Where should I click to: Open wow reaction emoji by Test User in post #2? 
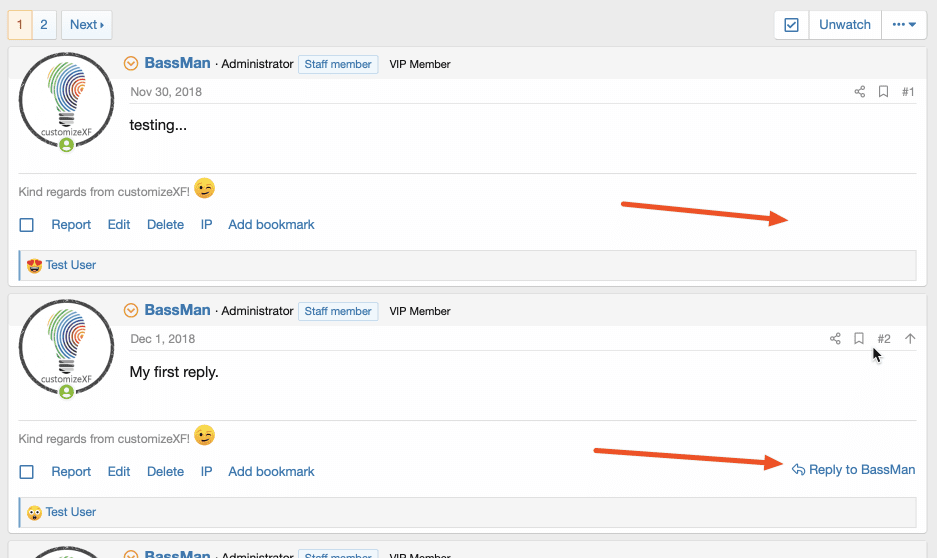click(x=34, y=513)
